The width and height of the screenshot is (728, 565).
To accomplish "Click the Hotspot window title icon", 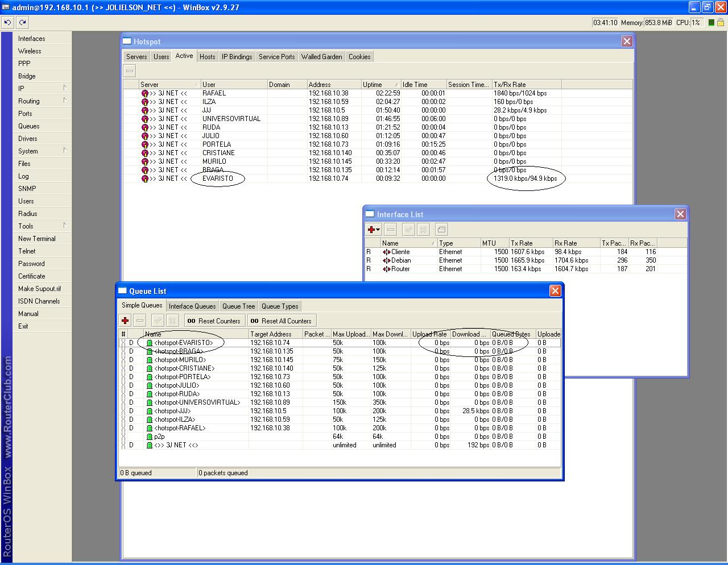I will (x=127, y=41).
